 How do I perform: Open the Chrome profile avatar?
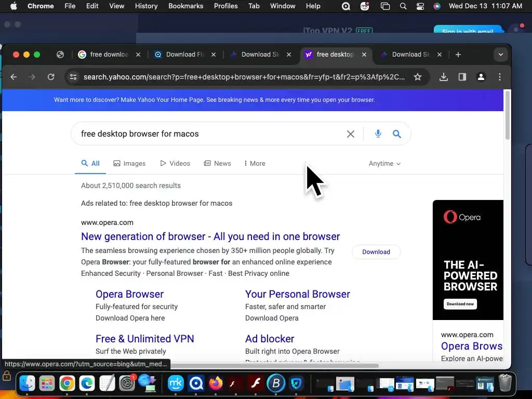(x=481, y=77)
